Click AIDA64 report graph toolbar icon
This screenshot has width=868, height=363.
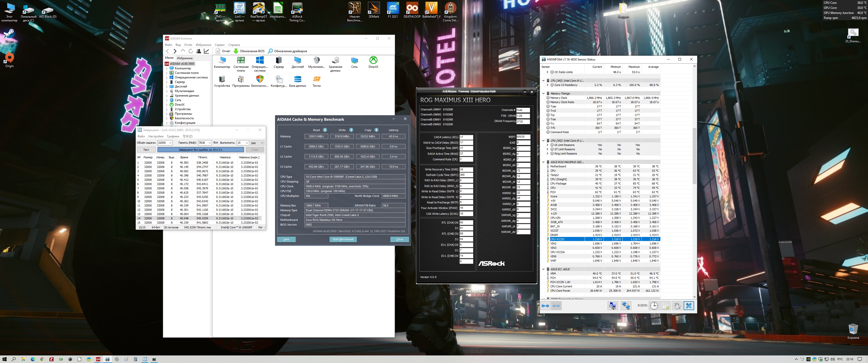207,51
